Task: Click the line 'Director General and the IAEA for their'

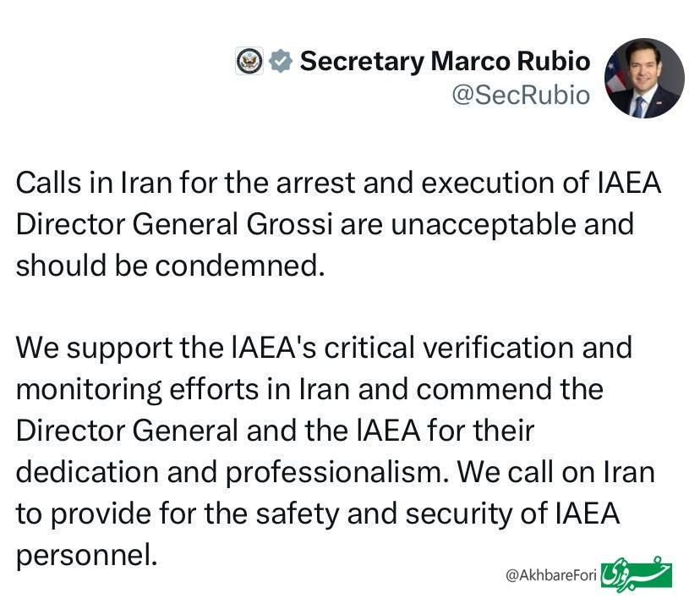Action: click(275, 431)
